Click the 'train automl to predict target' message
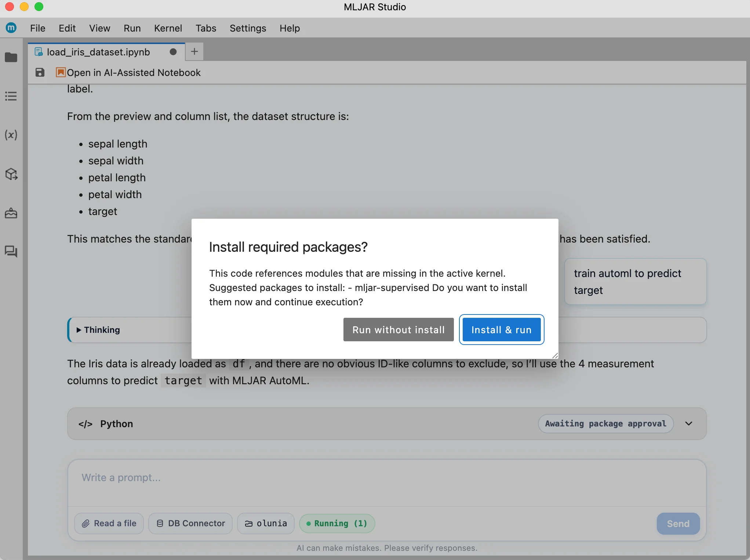 (x=636, y=281)
